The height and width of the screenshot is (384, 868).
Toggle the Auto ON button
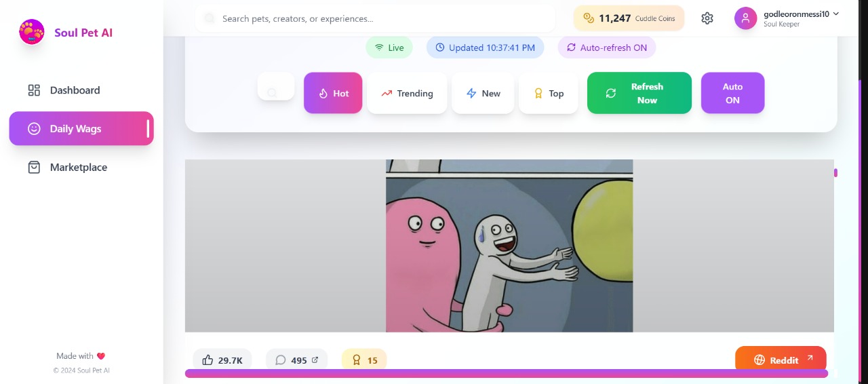click(x=732, y=93)
